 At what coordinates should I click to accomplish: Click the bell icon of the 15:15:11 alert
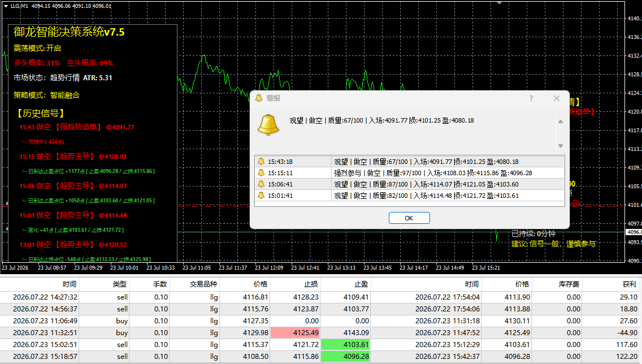261,173
